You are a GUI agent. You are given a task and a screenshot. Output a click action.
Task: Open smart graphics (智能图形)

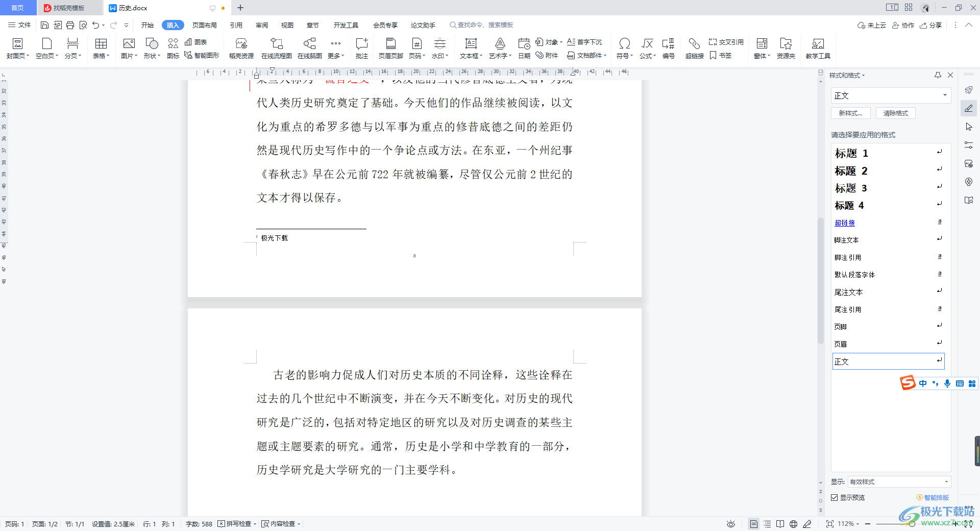(x=202, y=55)
